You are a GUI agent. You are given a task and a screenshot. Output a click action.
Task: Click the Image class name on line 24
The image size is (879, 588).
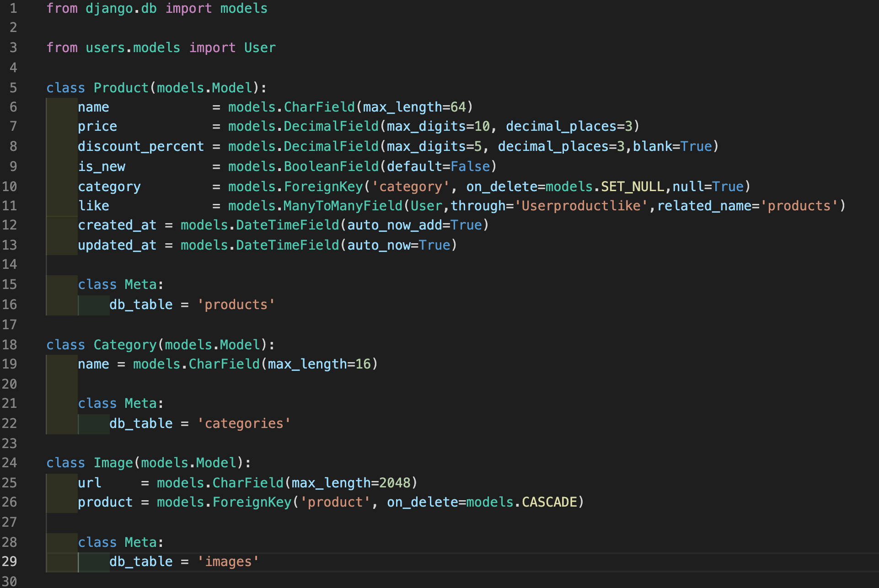click(x=113, y=463)
